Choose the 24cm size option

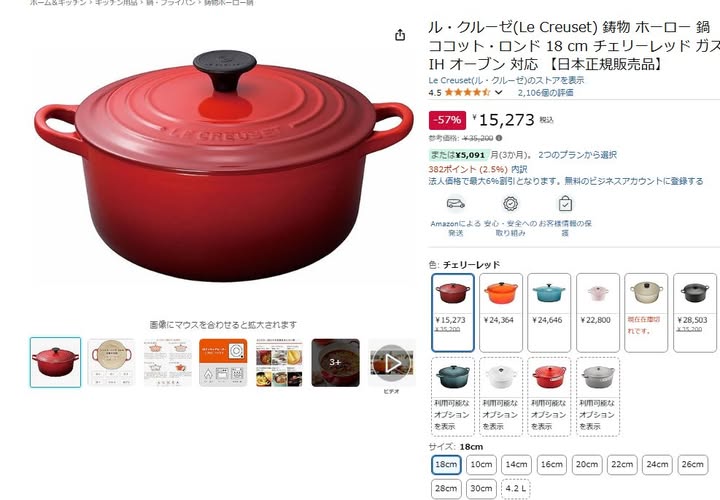tap(657, 465)
